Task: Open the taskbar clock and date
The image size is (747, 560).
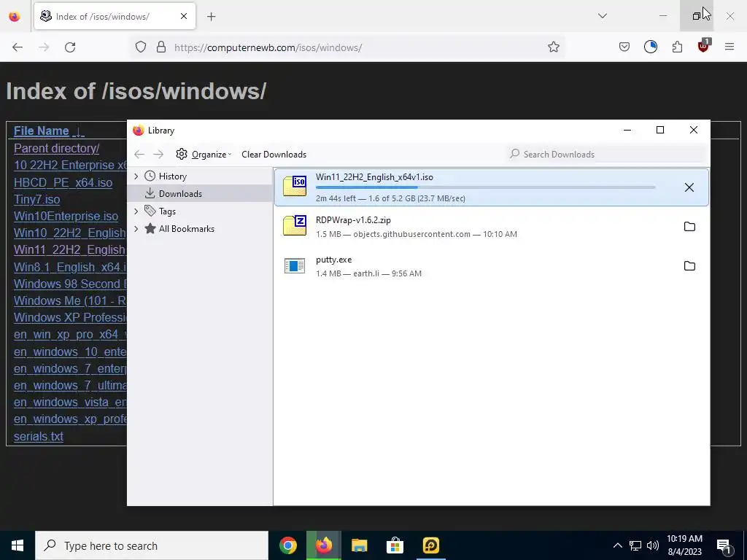Action: [x=684, y=545]
